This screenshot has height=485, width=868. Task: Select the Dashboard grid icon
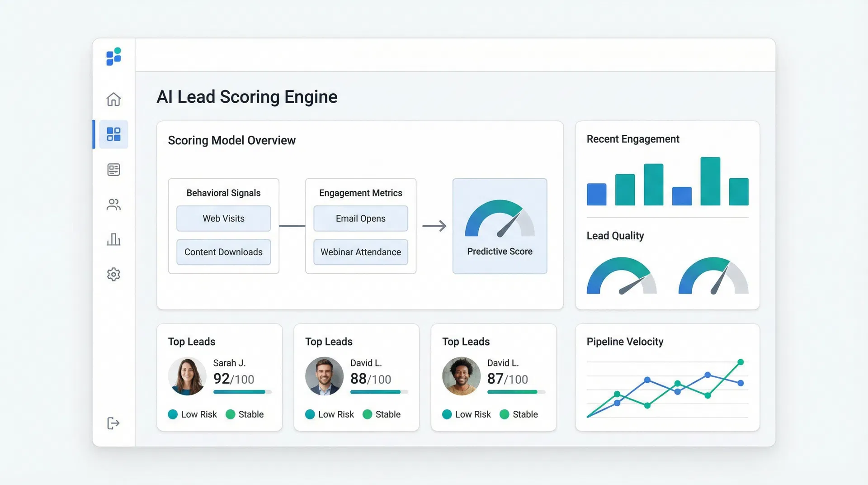point(113,134)
